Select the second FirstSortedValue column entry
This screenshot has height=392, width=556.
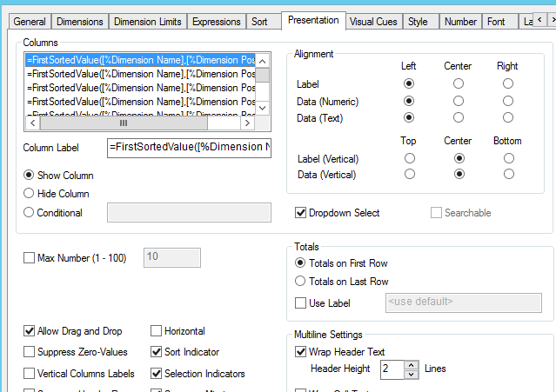(x=140, y=74)
